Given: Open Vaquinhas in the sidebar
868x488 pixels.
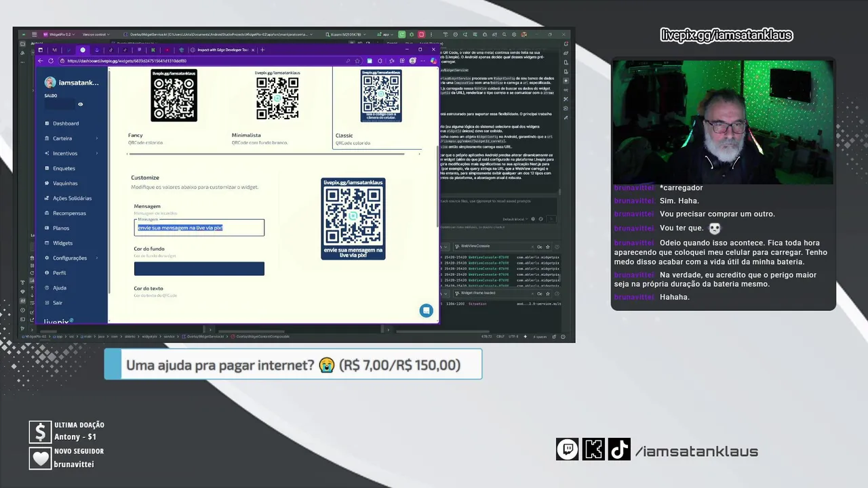Looking at the screenshot, I should click(x=65, y=183).
